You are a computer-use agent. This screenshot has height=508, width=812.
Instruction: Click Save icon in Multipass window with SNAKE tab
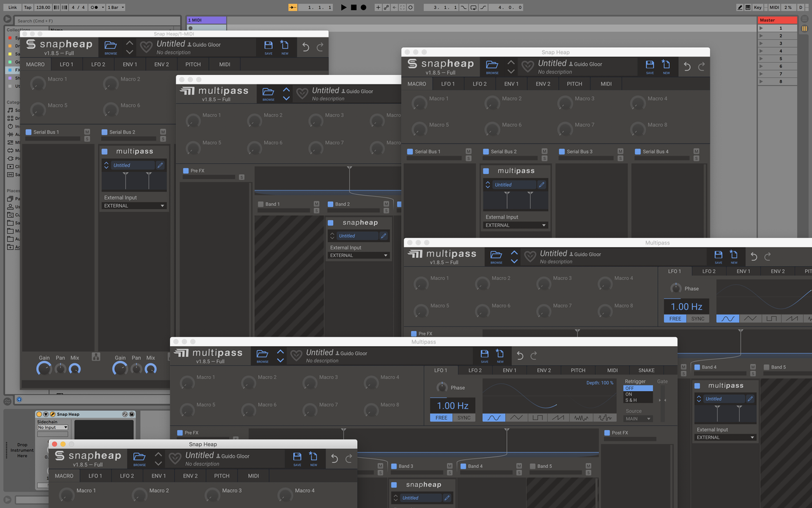(x=485, y=354)
